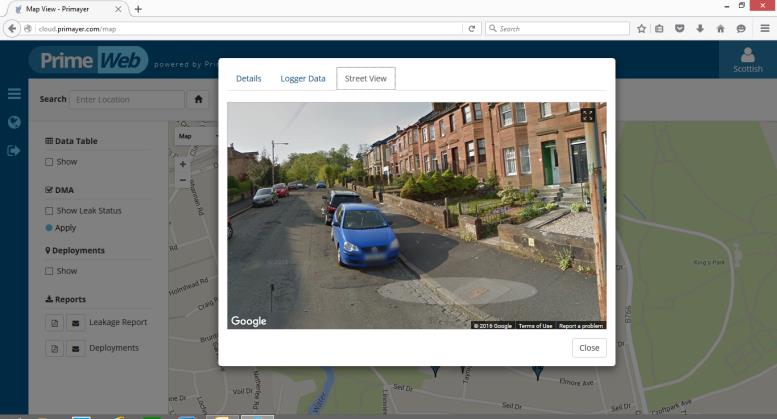Viewport: 777px width, 419px height.
Task: Focus the browser Search box
Action: pos(557,29)
